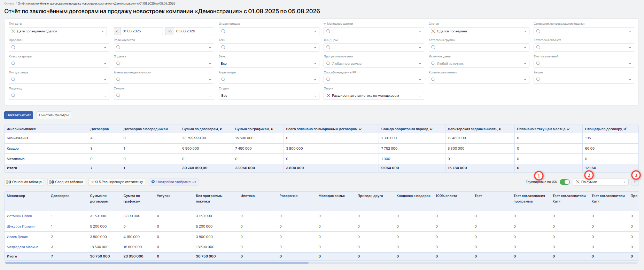Open manager 'Шукуров Исмаил' link
Screen dimensions: 644x270
pyautogui.click(x=21, y=227)
